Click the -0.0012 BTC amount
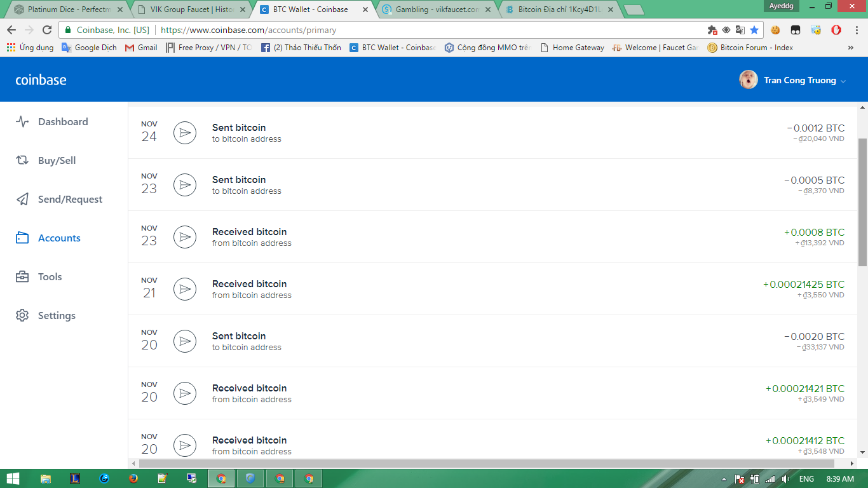 816,128
